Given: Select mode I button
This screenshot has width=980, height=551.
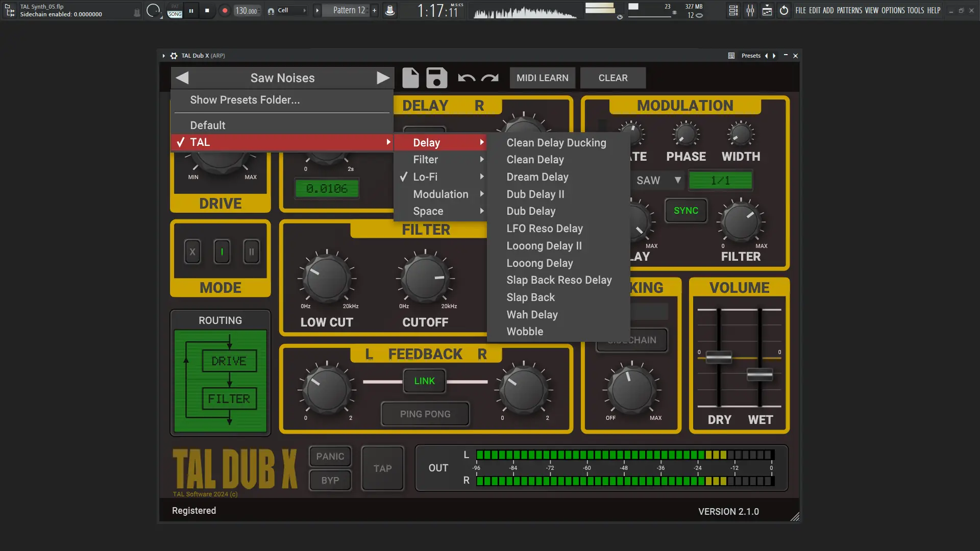Looking at the screenshot, I should (222, 252).
